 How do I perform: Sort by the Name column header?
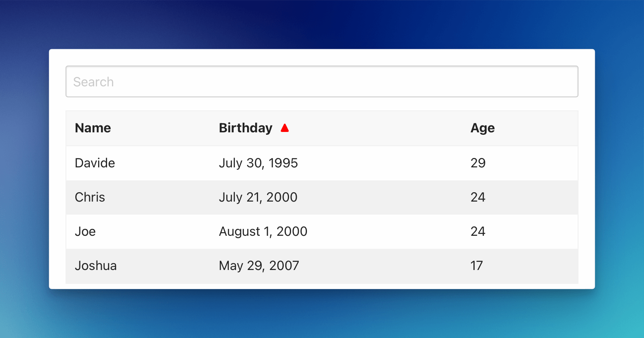point(93,128)
